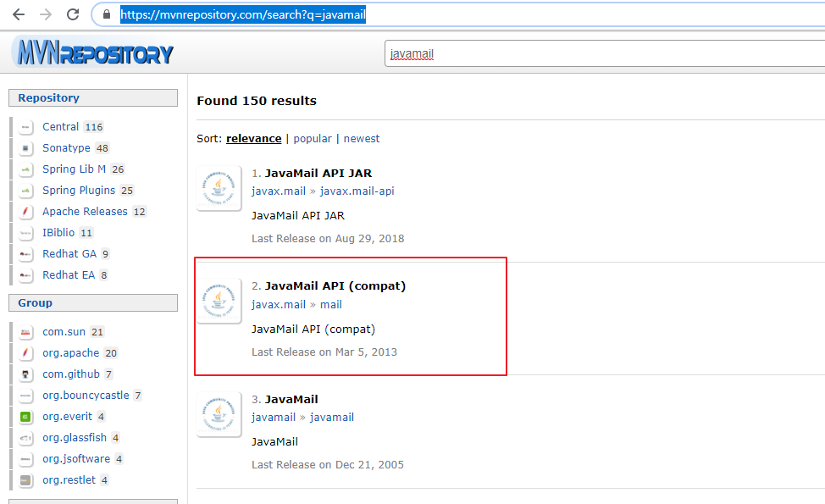Viewport: 825px width, 504px height.
Task: Click the org.restlet group icon
Action: click(x=25, y=480)
